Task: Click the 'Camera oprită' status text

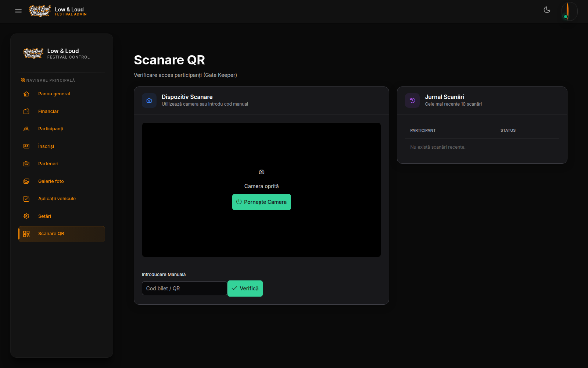Action: pos(262,186)
